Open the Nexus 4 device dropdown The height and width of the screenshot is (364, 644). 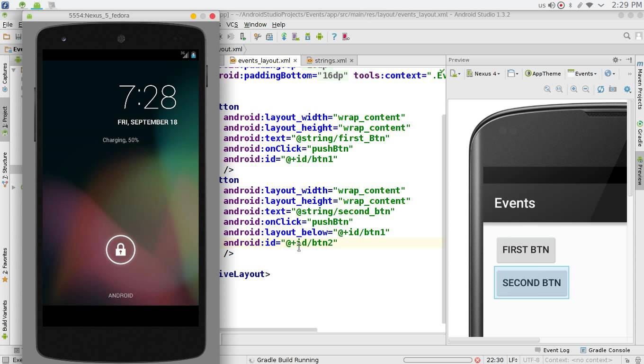[x=483, y=73]
